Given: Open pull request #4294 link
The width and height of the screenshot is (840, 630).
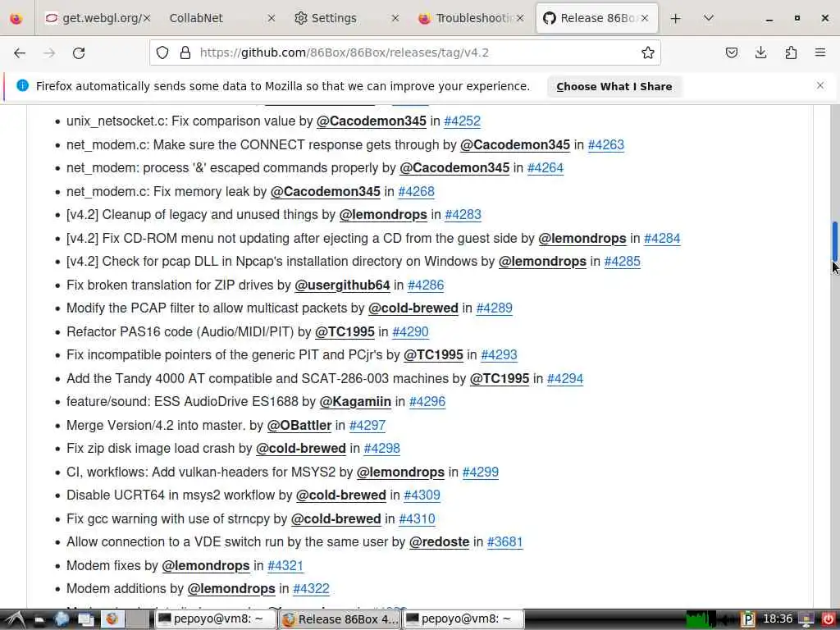Looking at the screenshot, I should click(x=565, y=378).
